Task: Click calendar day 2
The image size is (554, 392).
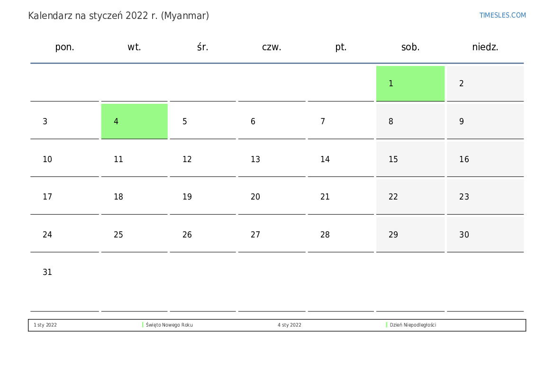Action: coord(485,83)
